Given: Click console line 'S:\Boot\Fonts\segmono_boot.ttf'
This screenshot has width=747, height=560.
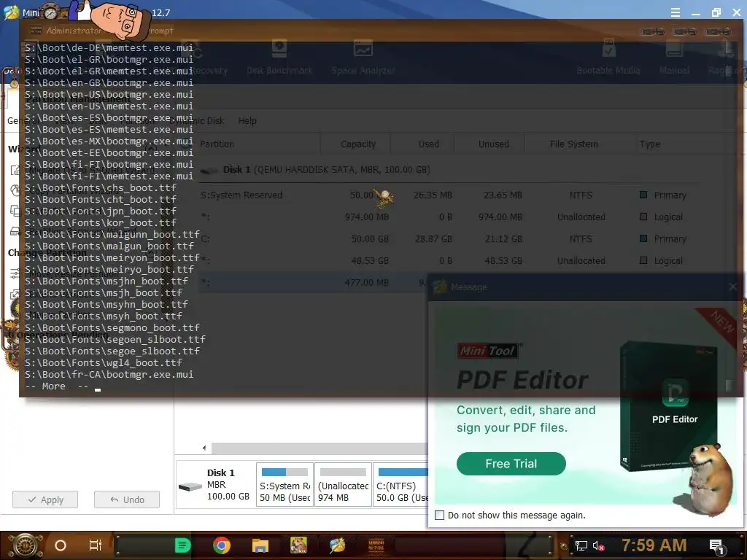Looking at the screenshot, I should coord(112,327).
